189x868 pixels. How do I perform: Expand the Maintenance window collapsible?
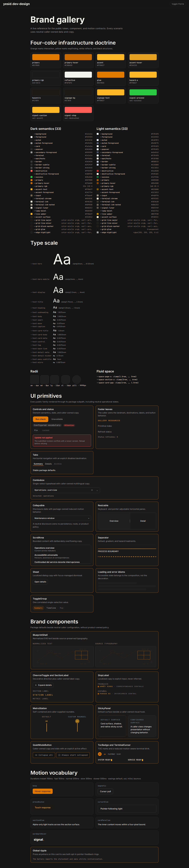[x=62, y=518]
